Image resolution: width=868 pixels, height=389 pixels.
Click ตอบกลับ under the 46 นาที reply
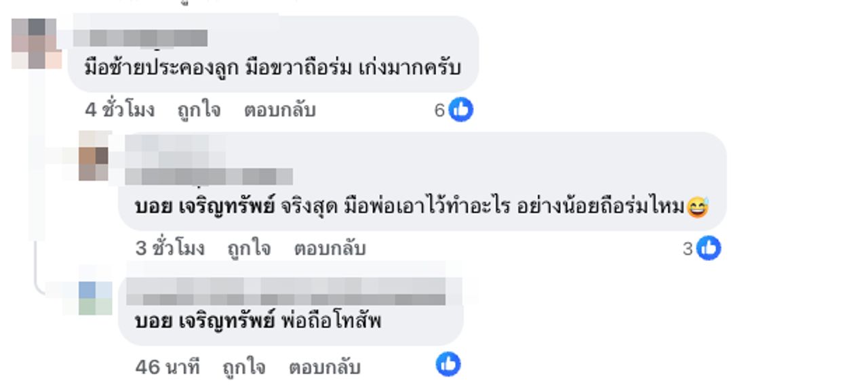tap(324, 367)
